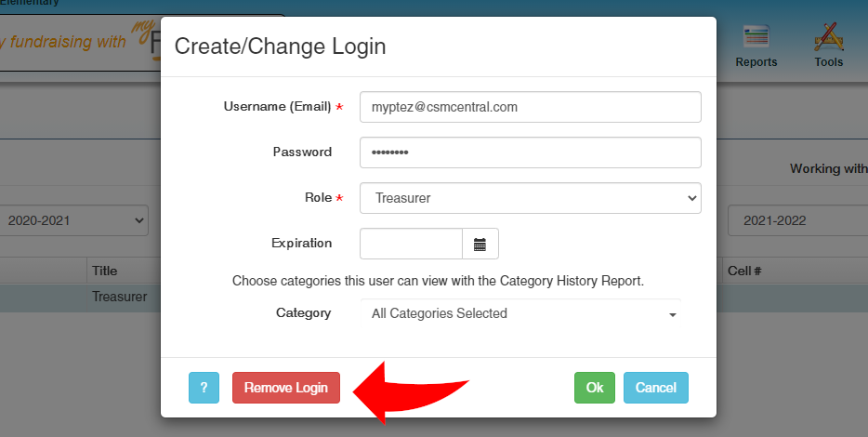Click the "fundraising with" banner text
868x437 pixels.
tap(67, 43)
